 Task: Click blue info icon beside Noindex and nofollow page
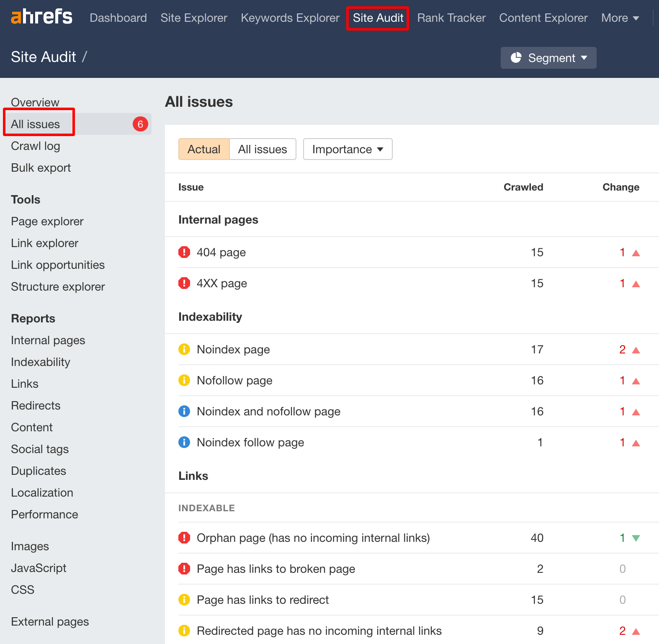(x=184, y=411)
